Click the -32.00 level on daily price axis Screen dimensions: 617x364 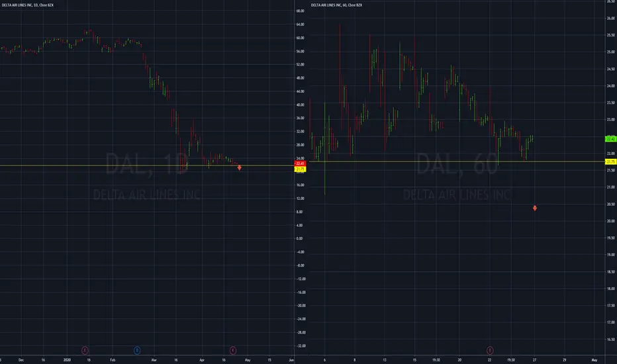[301, 346]
